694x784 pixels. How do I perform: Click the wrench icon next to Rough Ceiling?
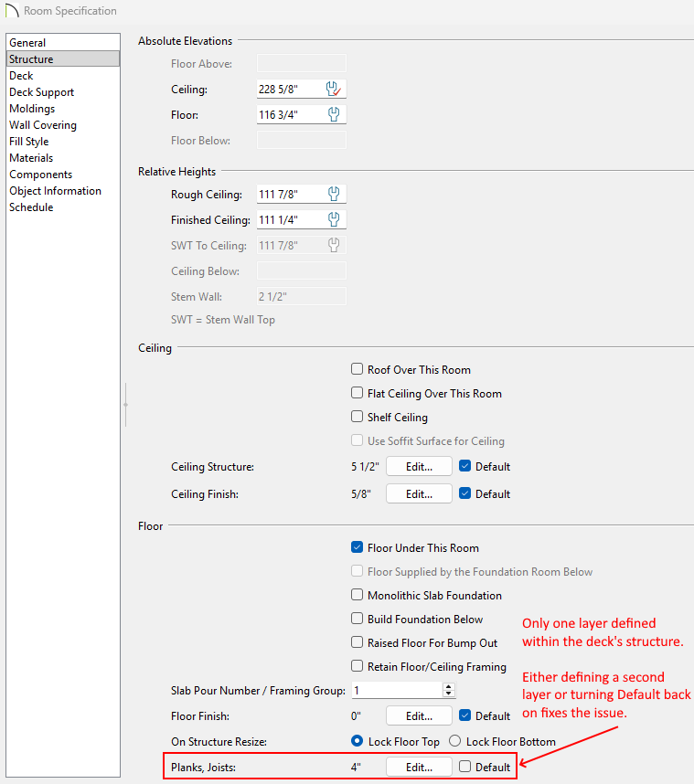(335, 195)
